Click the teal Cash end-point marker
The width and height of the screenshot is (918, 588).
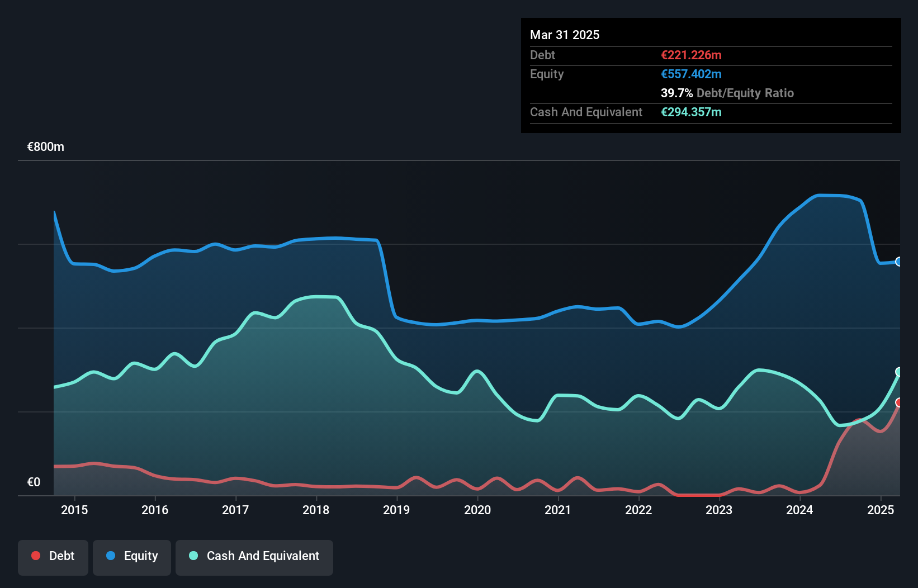click(x=899, y=372)
